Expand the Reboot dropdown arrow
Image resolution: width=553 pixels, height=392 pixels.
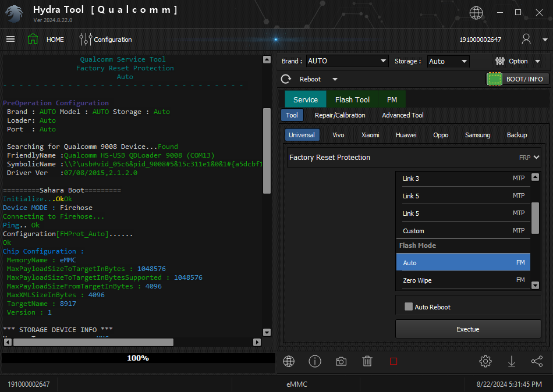(x=335, y=79)
